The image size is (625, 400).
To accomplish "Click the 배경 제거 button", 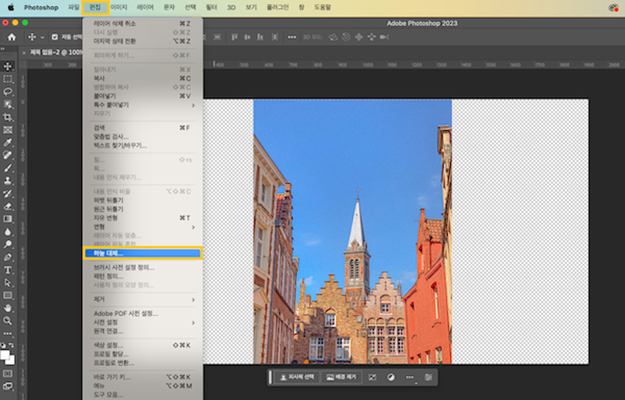I will pyautogui.click(x=341, y=377).
